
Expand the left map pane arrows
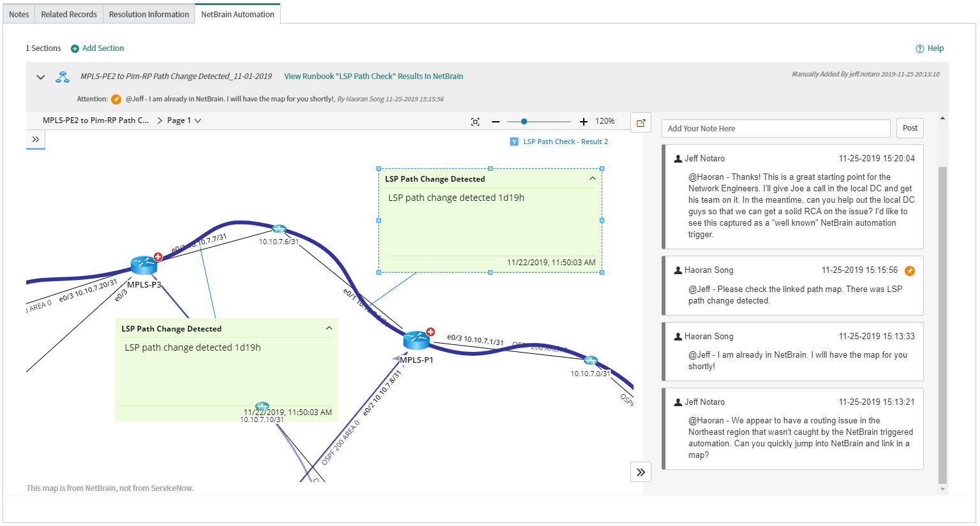pos(36,139)
